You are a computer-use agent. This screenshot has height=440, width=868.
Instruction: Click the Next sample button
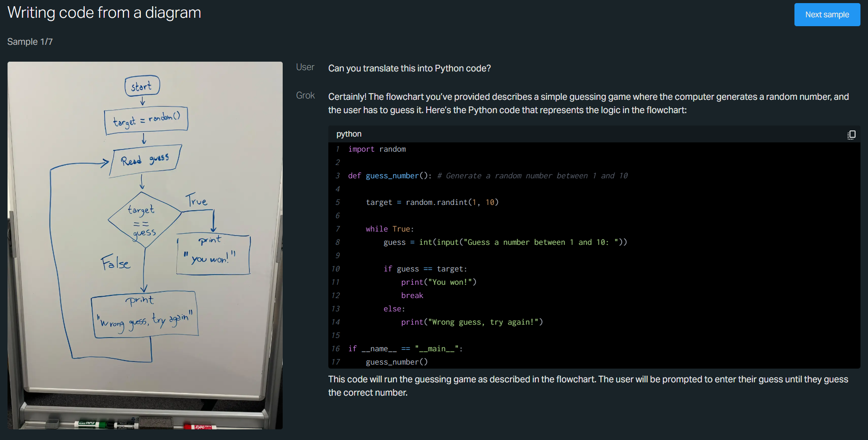click(827, 15)
